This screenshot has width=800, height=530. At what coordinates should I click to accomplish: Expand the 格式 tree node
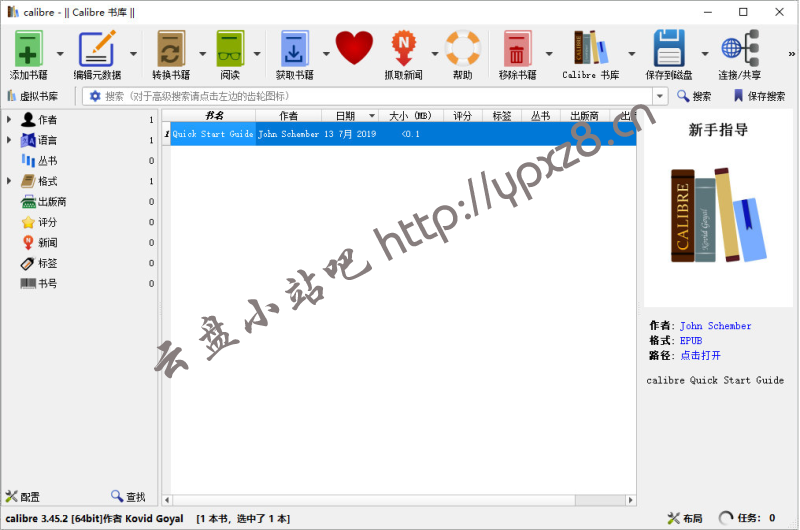point(9,181)
